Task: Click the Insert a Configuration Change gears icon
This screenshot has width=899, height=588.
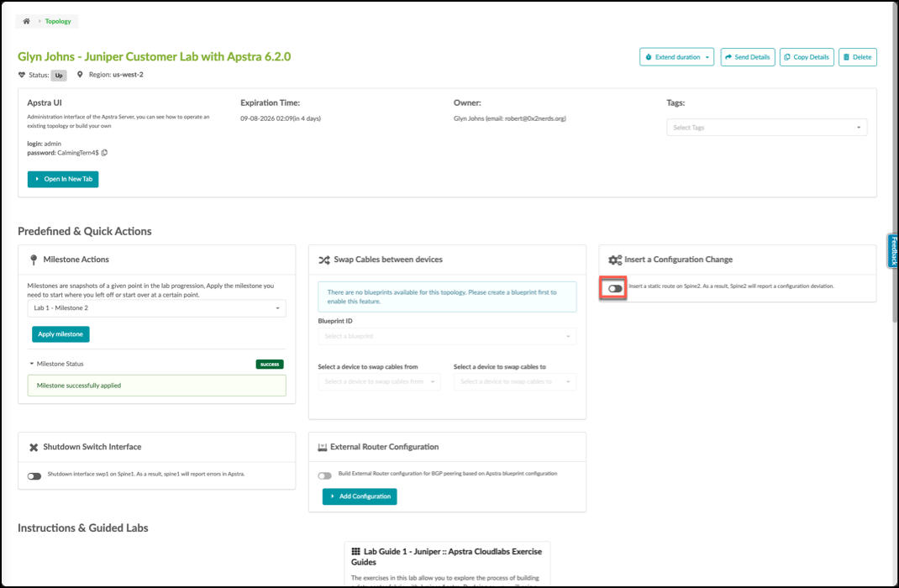Action: [x=615, y=260]
